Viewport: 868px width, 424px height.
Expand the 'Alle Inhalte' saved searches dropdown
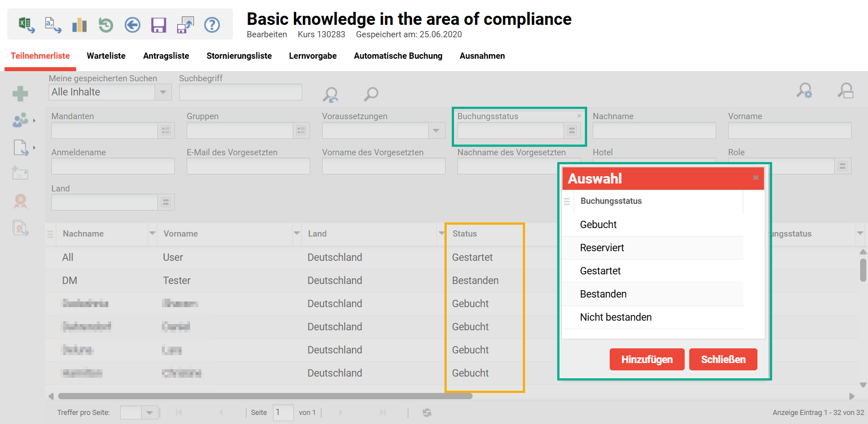tap(163, 92)
